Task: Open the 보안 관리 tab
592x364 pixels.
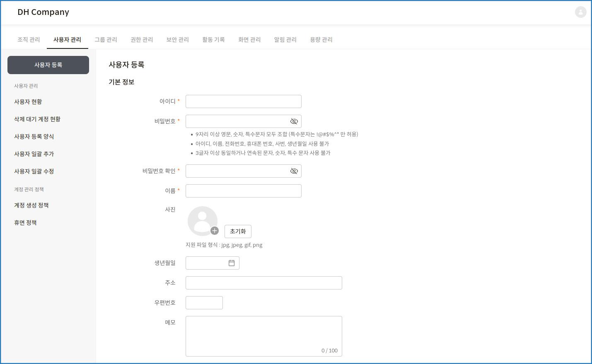Action: click(177, 40)
